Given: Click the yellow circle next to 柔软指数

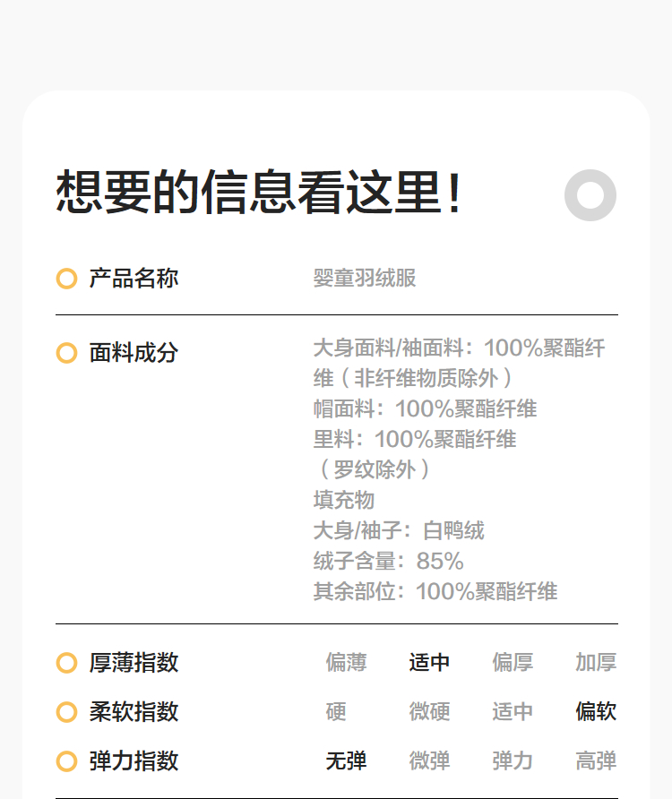Looking at the screenshot, I should click(66, 712).
